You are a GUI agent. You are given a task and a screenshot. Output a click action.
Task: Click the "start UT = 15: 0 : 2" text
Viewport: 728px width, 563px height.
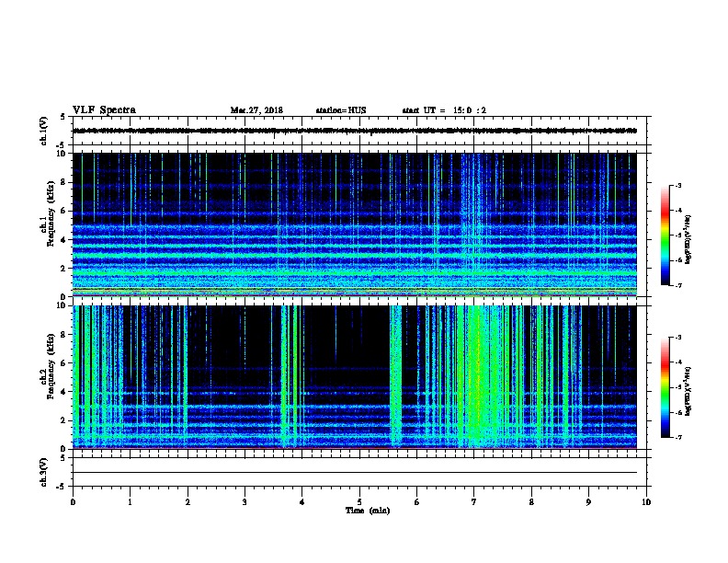444,110
